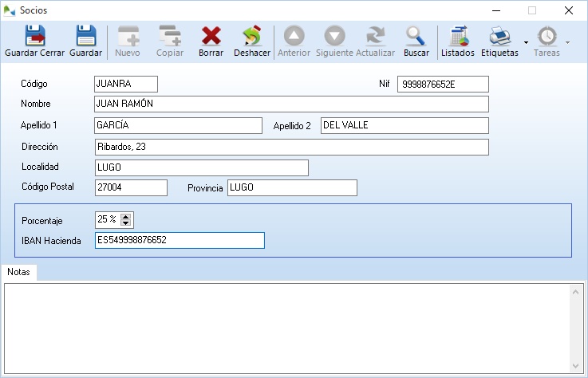The width and height of the screenshot is (588, 378).
Task: Click the Provincia input field
Action: click(292, 188)
